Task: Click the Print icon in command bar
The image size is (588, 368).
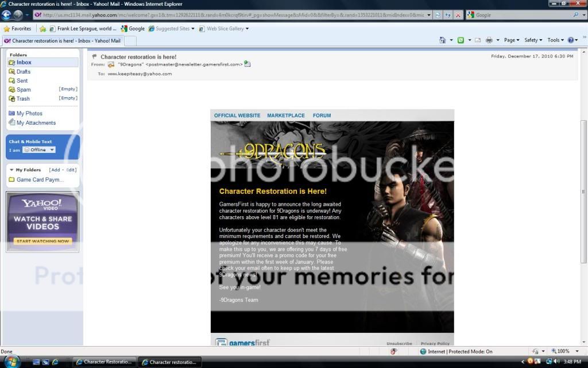Action: 489,40
